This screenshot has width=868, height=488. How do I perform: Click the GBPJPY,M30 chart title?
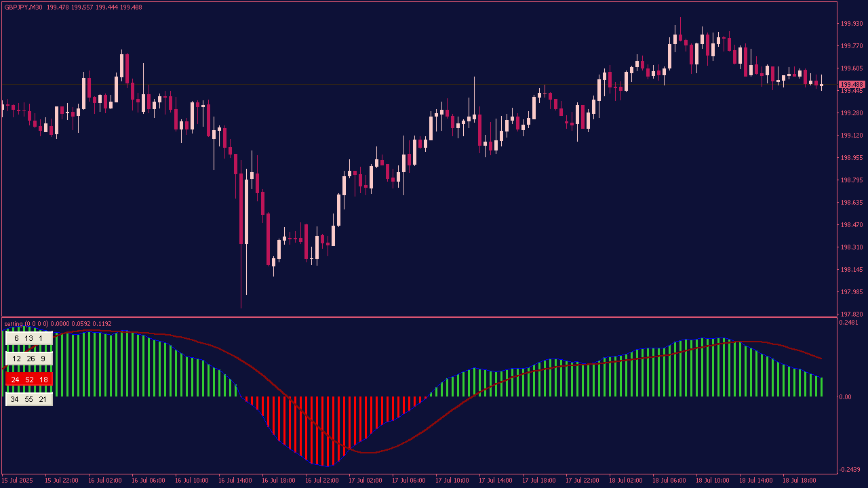tap(23, 7)
